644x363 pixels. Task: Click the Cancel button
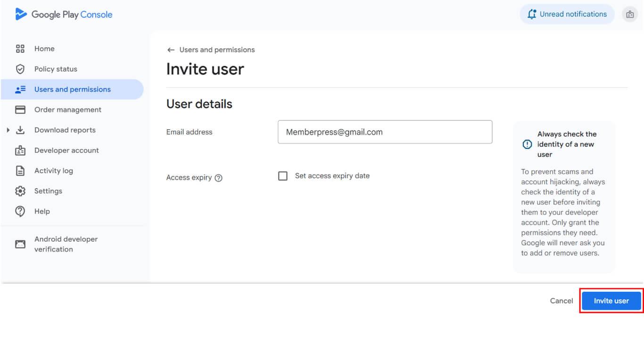click(561, 301)
